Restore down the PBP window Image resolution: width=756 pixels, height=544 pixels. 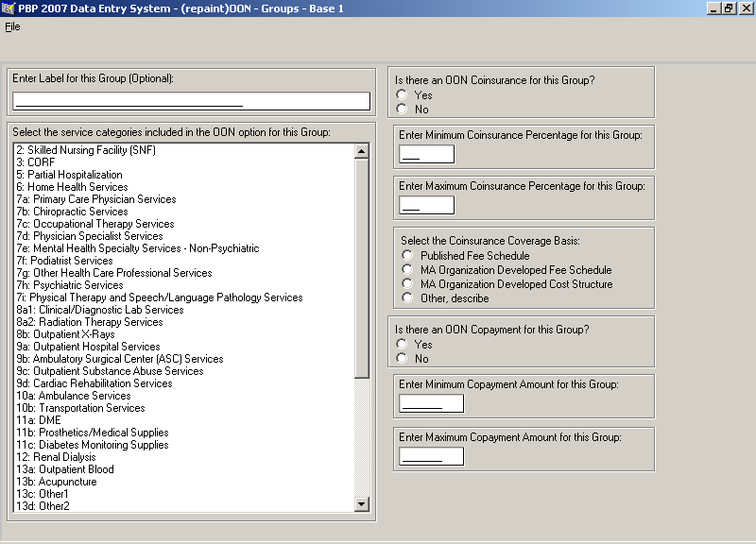tap(729, 8)
